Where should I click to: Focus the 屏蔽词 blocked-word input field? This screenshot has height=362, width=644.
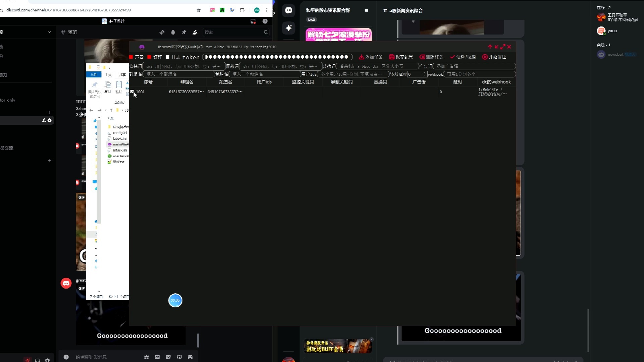click(x=280, y=66)
